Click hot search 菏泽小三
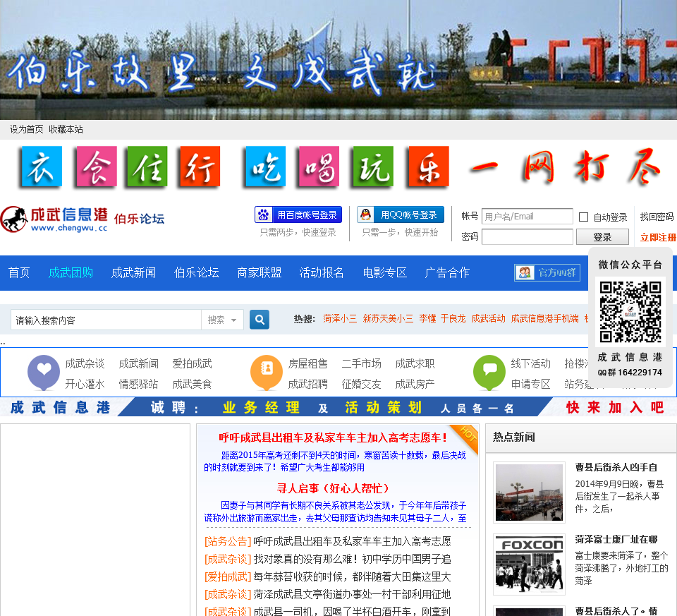677x616 pixels. (340, 318)
